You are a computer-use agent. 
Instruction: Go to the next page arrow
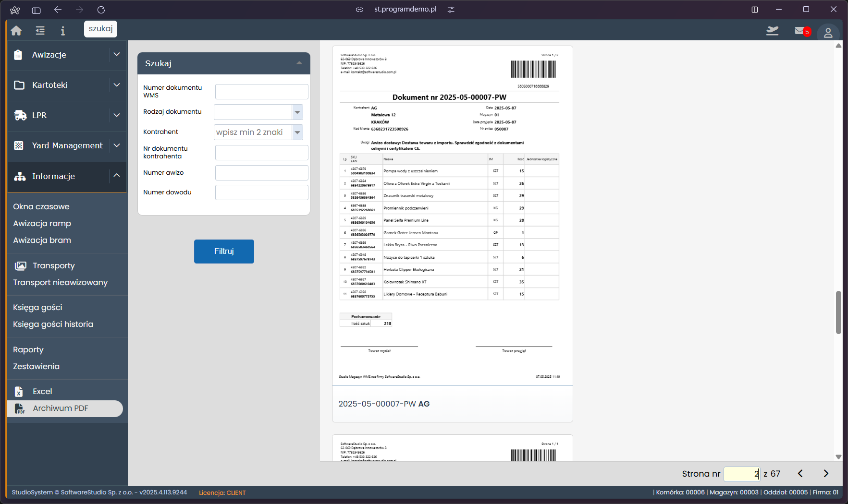pyautogui.click(x=826, y=474)
